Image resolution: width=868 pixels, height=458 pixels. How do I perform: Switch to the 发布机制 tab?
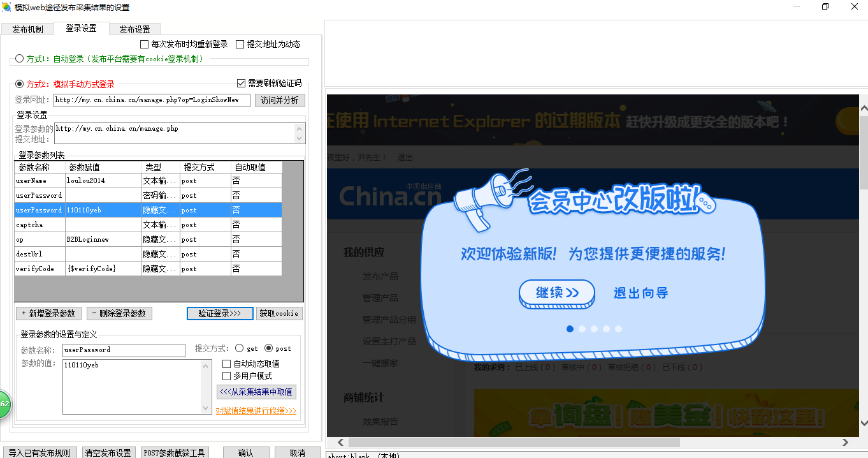(x=28, y=29)
